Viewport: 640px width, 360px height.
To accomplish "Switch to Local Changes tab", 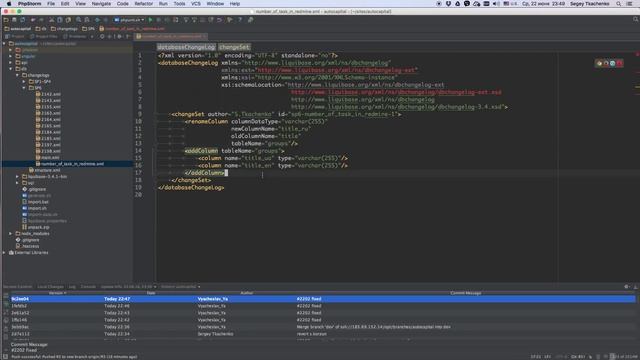I will click(51, 287).
